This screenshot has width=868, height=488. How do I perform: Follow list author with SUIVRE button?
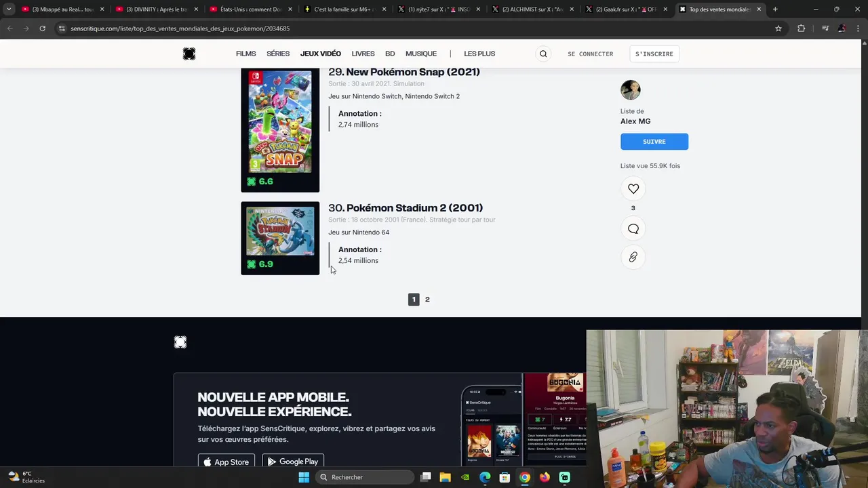pos(654,142)
